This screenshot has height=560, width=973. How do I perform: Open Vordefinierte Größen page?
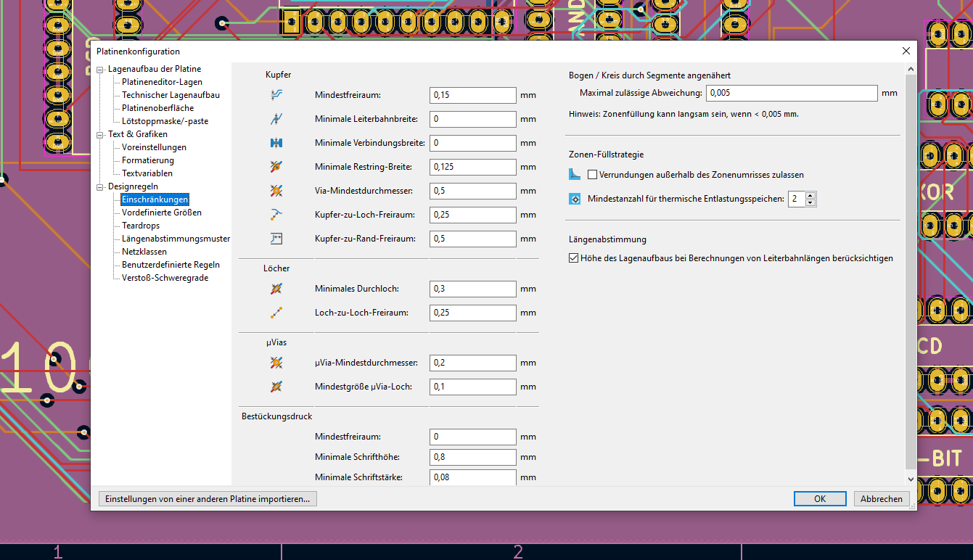[162, 213]
